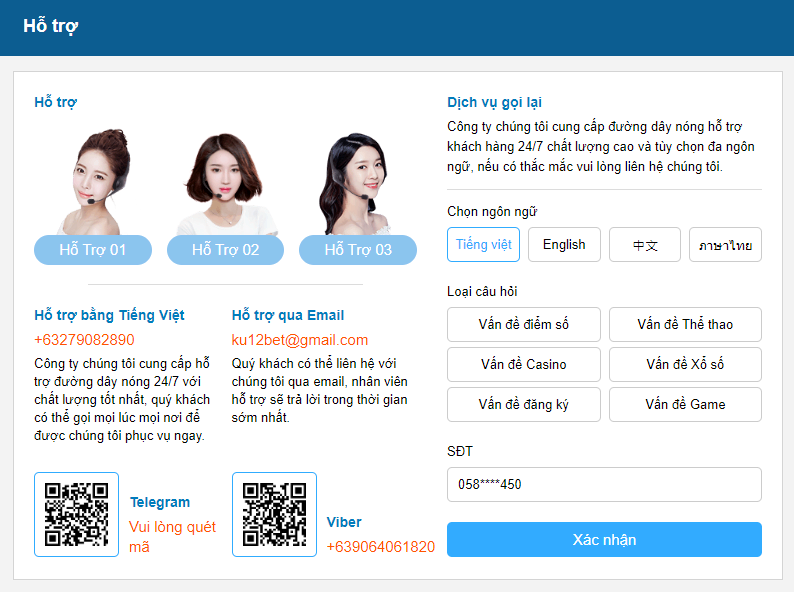Viewport: 794px width, 592px height.
Task: Select the Vấn đề Casino option
Action: point(524,365)
